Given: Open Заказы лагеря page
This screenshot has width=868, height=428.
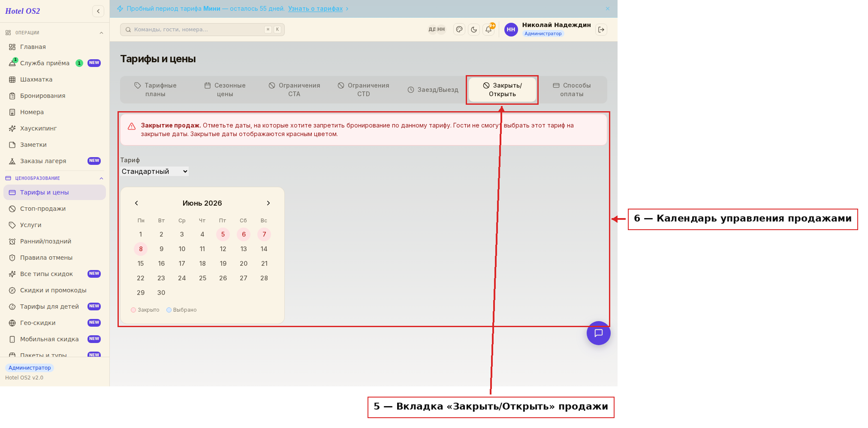Looking at the screenshot, I should click(54, 161).
